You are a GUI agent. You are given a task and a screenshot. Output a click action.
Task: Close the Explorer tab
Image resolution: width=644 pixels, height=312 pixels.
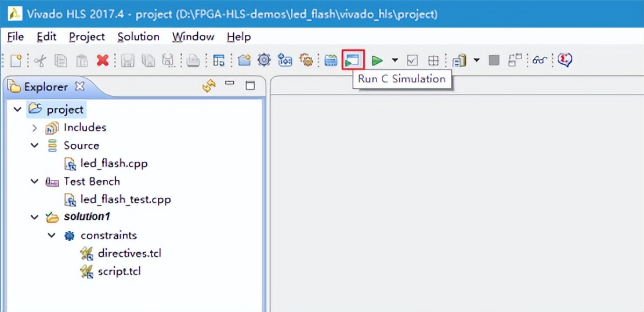[79, 86]
